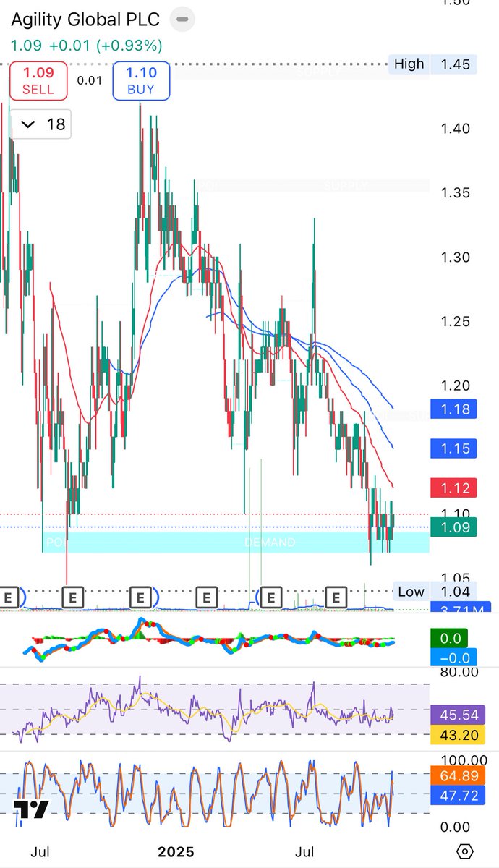Select the 80.00 RSI axis label
The width and height of the screenshot is (499, 868).
pos(458,672)
